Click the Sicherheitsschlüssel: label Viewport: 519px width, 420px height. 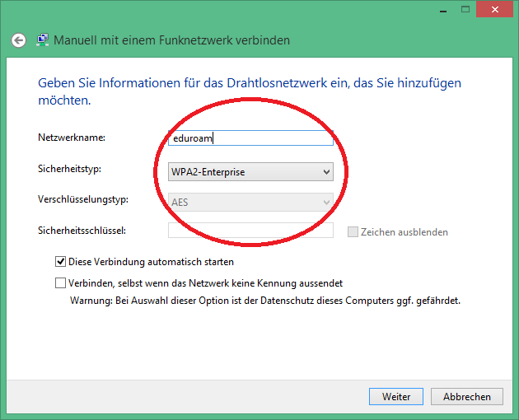(x=82, y=231)
